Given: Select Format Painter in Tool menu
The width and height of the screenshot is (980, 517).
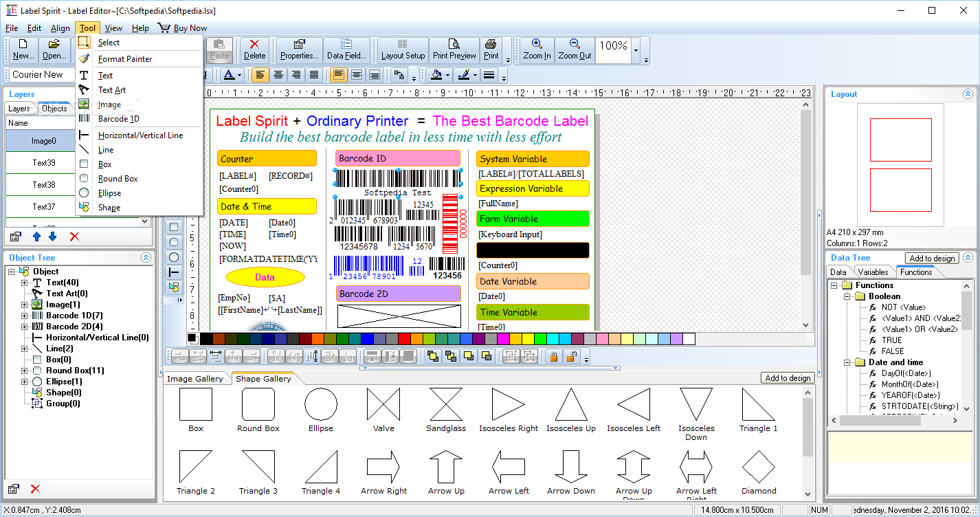Looking at the screenshot, I should point(125,59).
